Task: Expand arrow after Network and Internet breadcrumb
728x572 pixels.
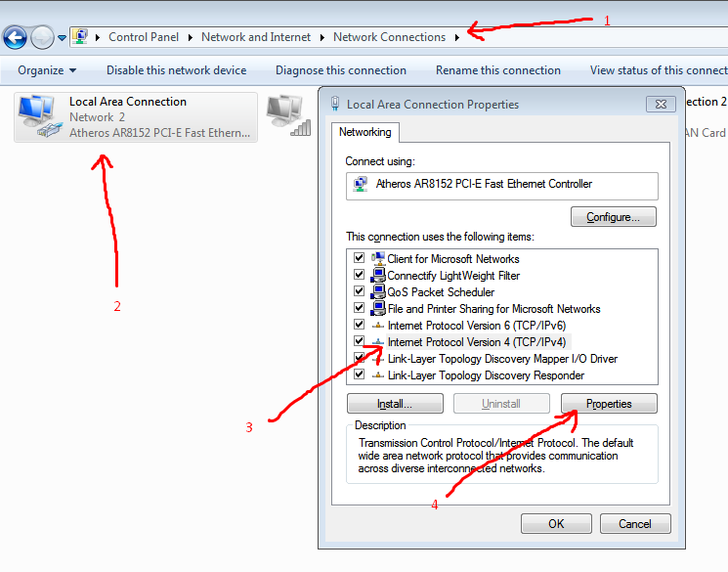Action: [322, 37]
